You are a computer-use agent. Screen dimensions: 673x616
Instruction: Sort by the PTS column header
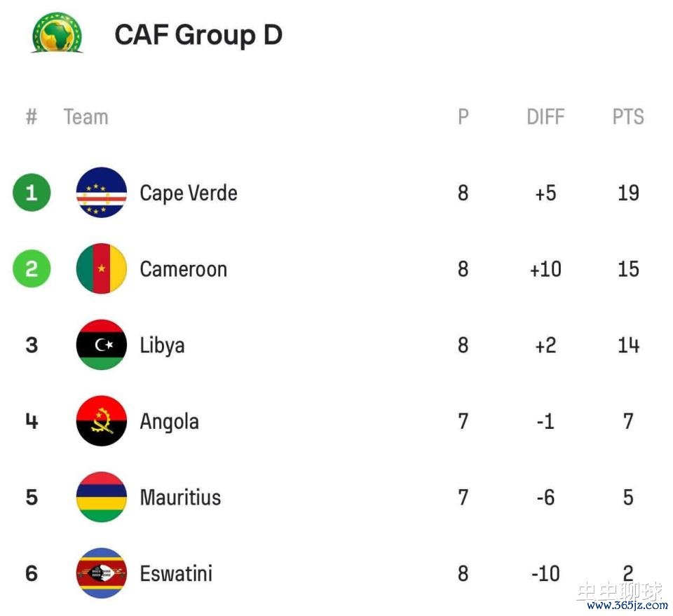628,116
